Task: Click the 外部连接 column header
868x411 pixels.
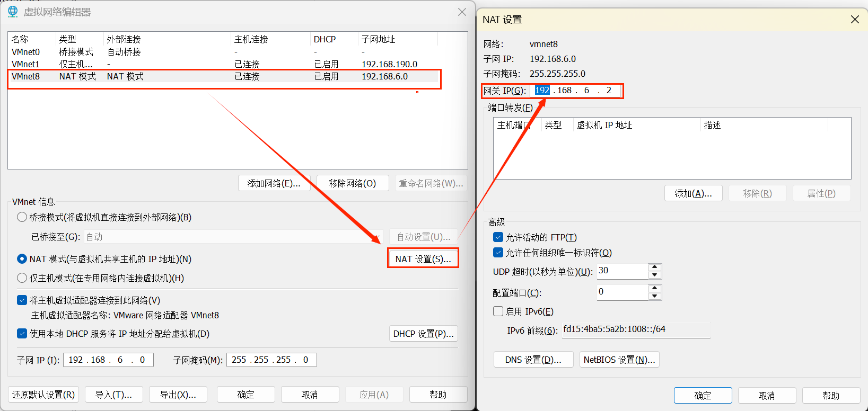Action: (x=167, y=39)
